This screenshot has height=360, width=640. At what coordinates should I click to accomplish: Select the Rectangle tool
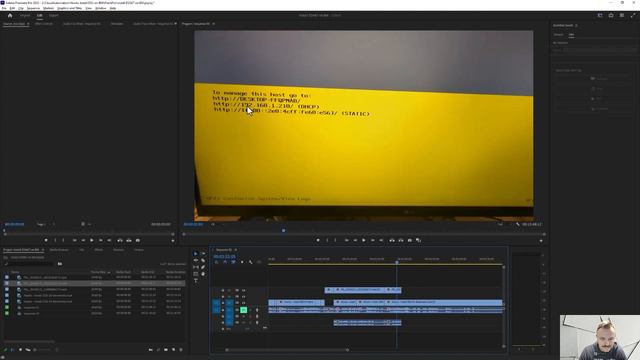(196, 274)
